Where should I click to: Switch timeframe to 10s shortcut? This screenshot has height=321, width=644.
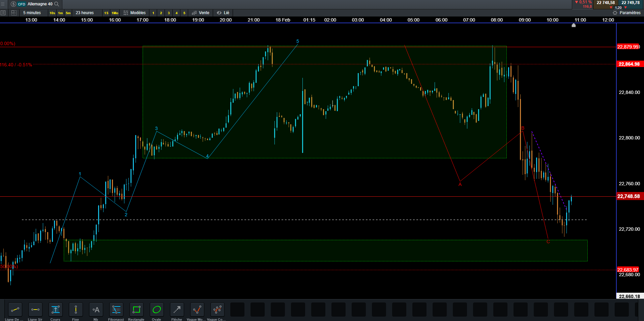[x=52, y=13]
